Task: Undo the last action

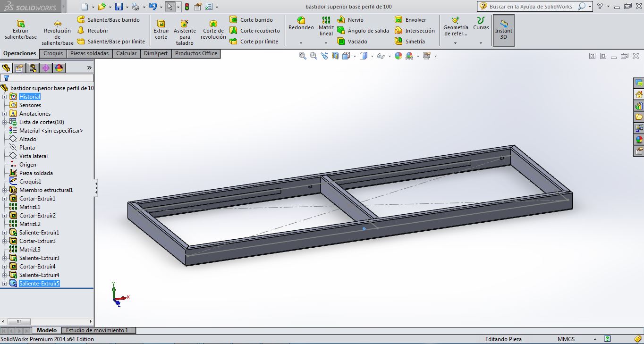Action: (x=152, y=7)
